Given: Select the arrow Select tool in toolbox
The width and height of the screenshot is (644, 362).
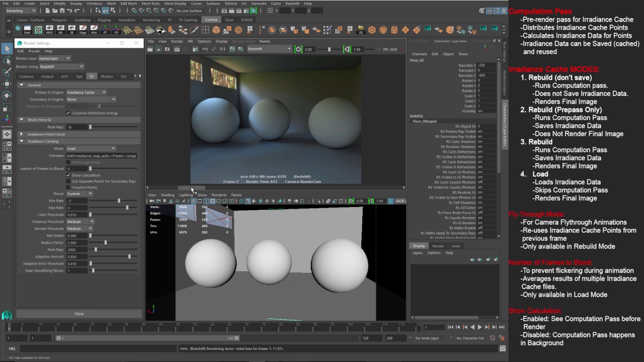Looking at the screenshot, I should pos(7,48).
